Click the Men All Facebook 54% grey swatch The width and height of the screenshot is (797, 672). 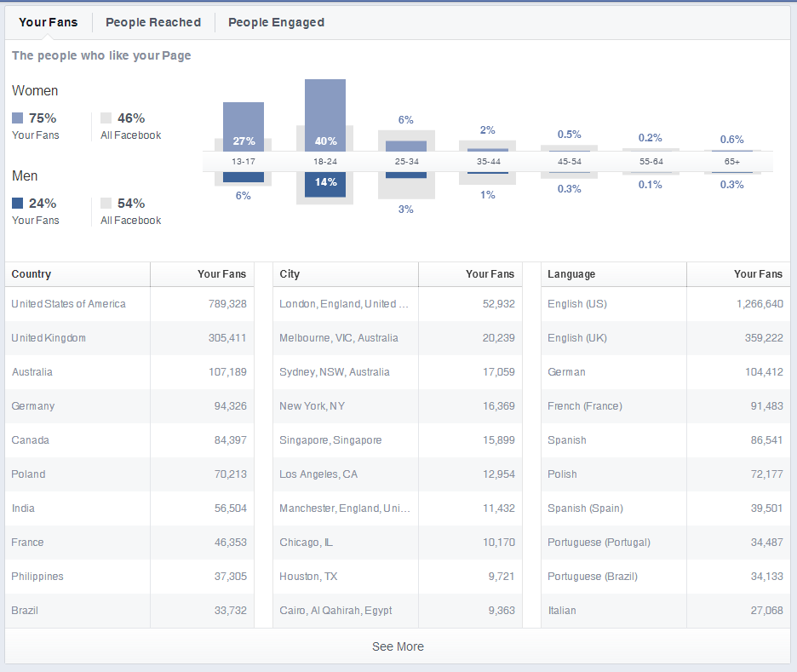[106, 204]
